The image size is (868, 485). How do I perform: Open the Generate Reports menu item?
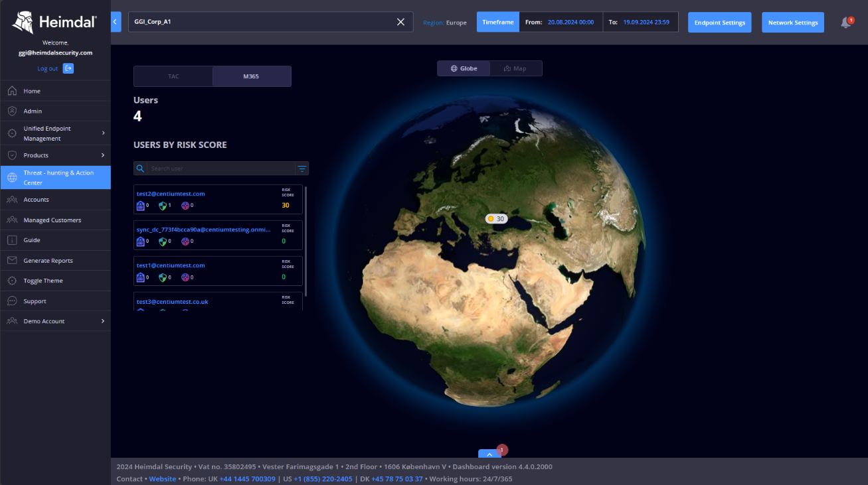click(x=55, y=261)
